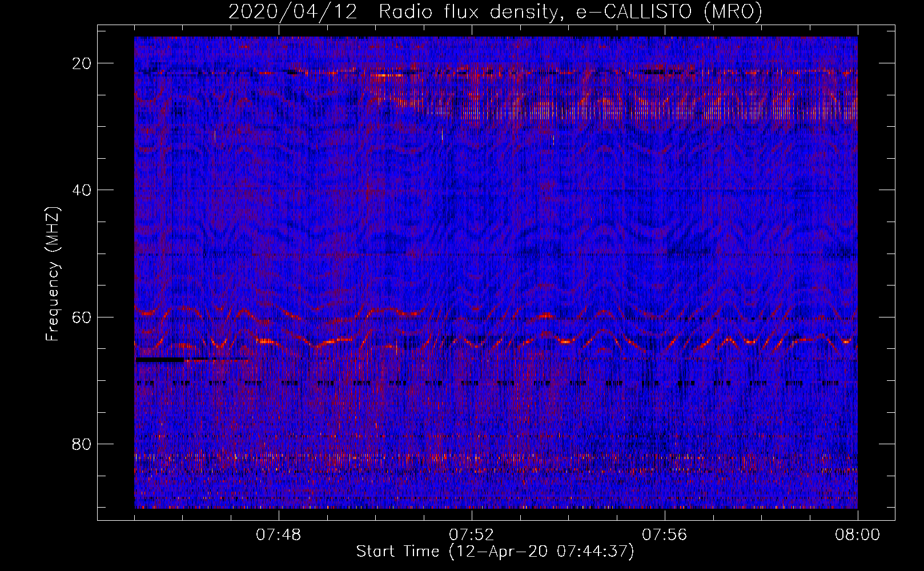This screenshot has width=924, height=571.
Task: Click the 40 MHz frequency tick label
Action: coord(82,190)
